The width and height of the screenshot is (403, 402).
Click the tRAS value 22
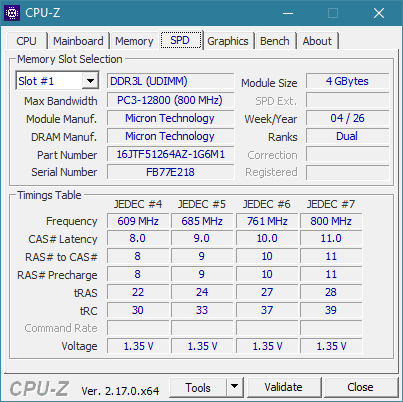click(x=138, y=292)
